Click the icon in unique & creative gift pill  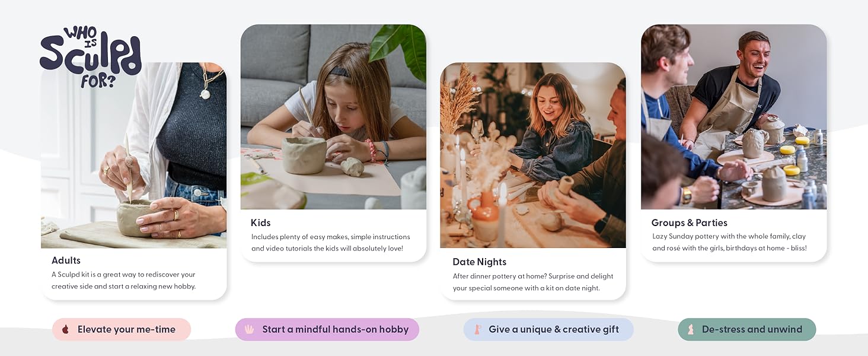click(x=477, y=329)
